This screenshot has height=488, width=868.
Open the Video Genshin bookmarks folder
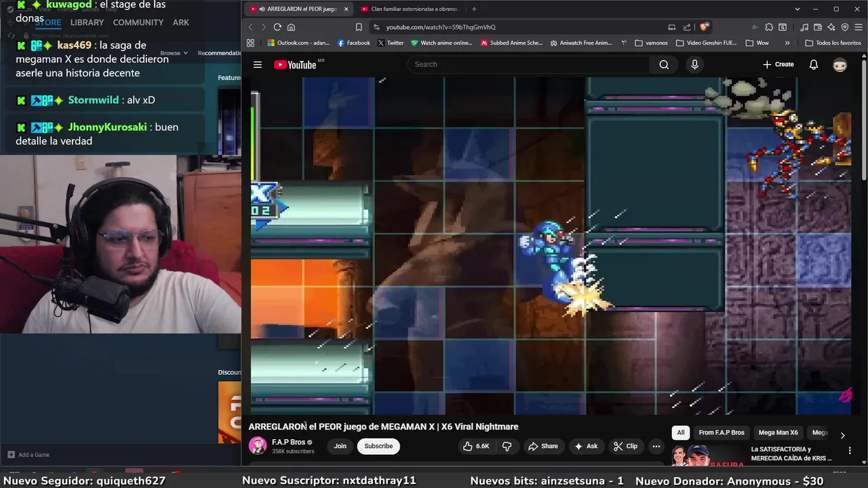pos(706,43)
